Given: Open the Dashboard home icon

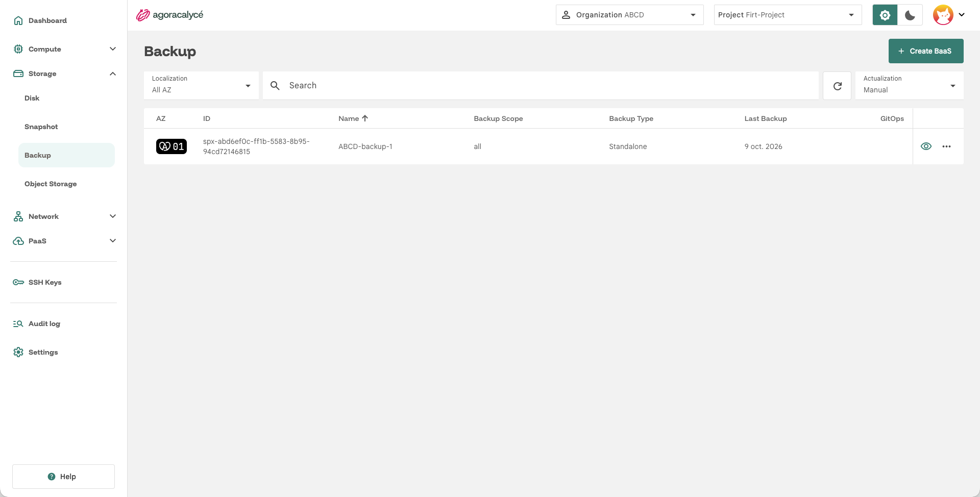Looking at the screenshot, I should (18, 20).
